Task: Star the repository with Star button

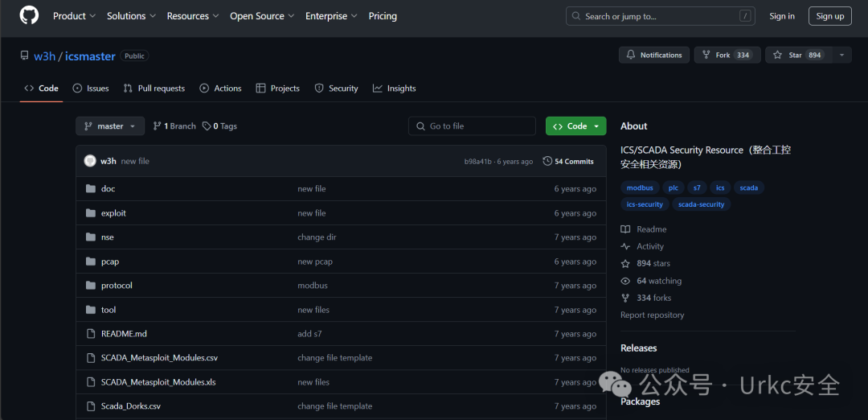Action: click(799, 55)
